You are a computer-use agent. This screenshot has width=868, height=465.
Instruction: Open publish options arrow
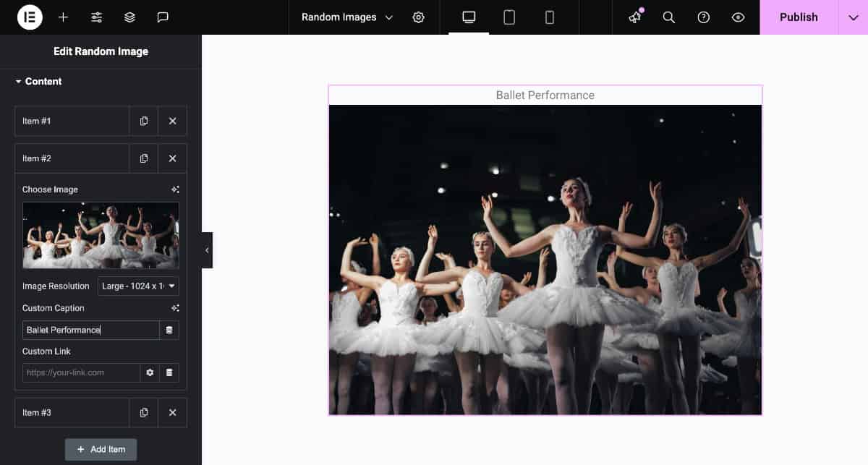click(853, 17)
